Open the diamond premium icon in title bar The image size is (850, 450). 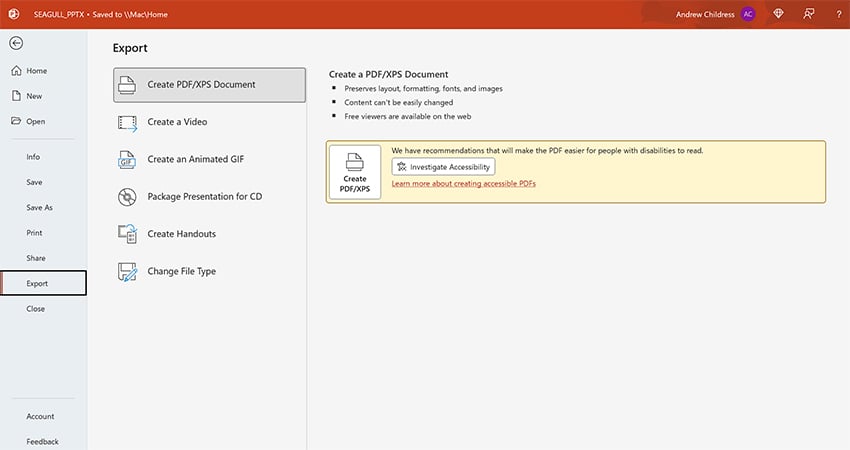778,14
